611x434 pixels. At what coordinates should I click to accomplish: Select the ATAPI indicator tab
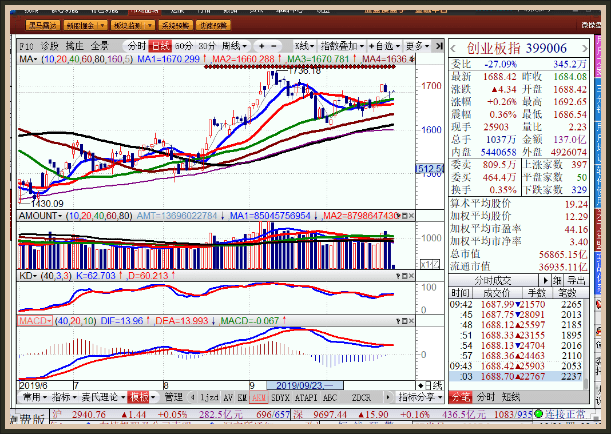(x=306, y=397)
